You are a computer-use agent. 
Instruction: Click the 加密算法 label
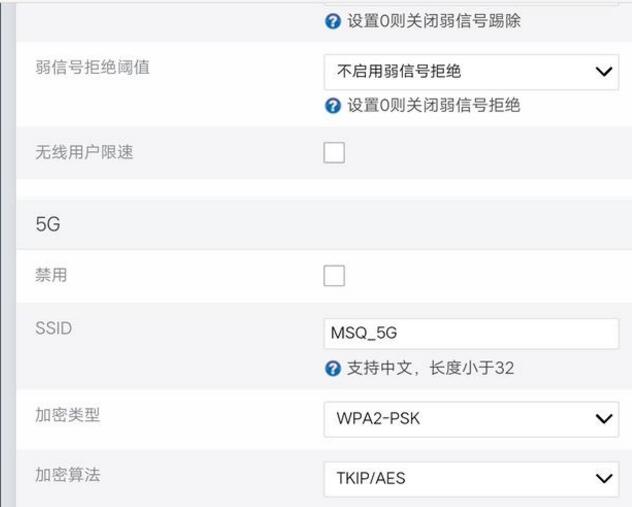coord(68,474)
